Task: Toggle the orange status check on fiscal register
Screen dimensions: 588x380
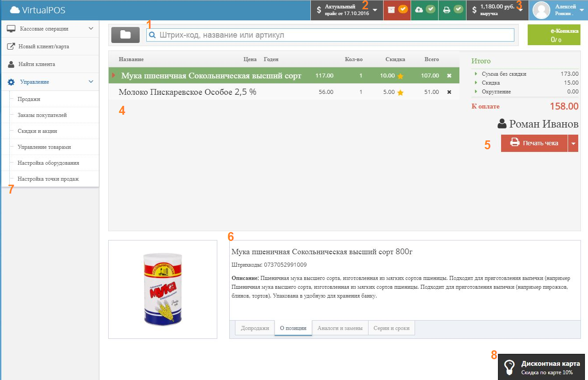Action: [x=403, y=9]
